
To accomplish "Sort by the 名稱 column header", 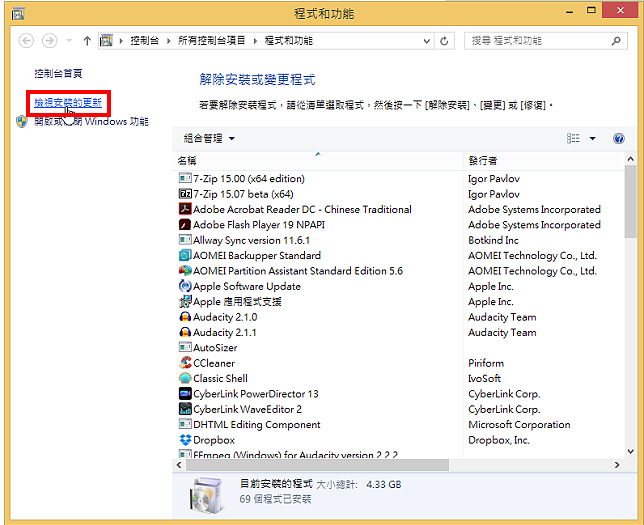I will pos(318,161).
